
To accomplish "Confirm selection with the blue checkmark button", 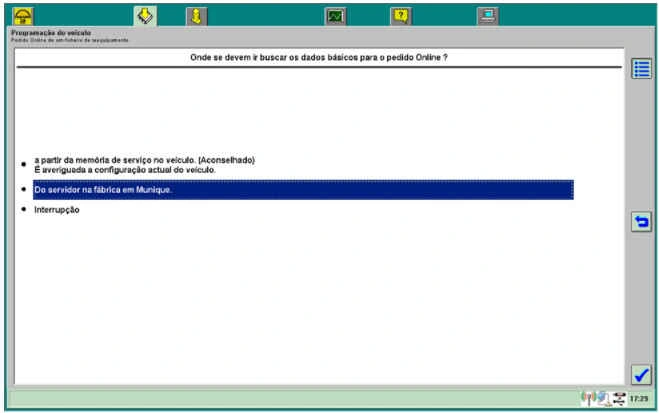I will pyautogui.click(x=641, y=374).
